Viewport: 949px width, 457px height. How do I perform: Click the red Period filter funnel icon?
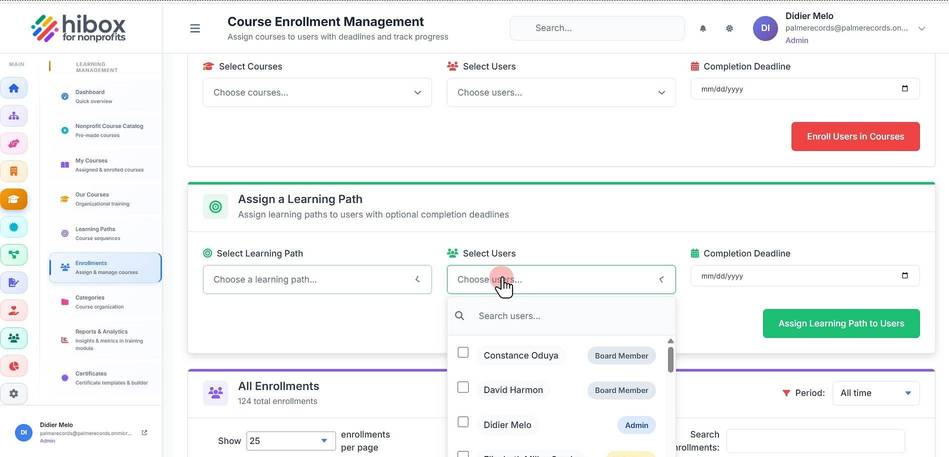786,393
